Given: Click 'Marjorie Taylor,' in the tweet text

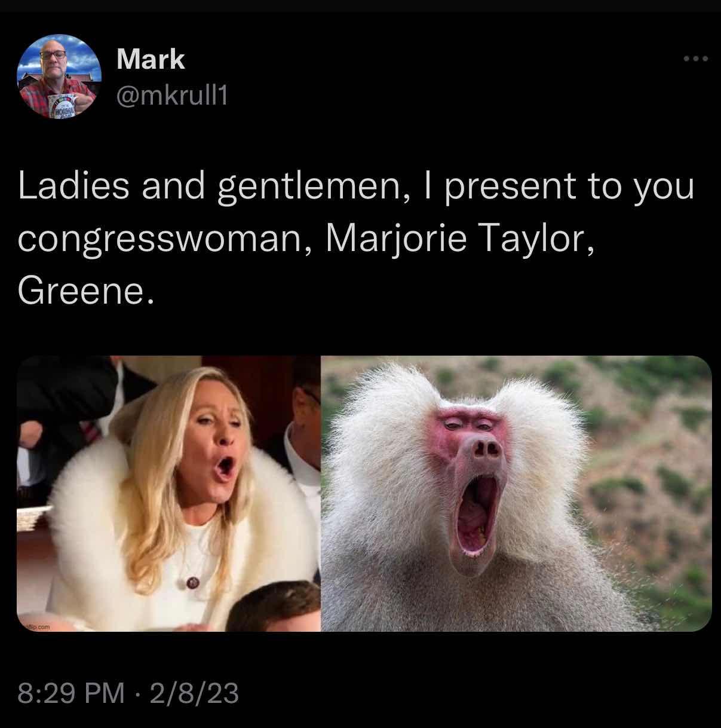Looking at the screenshot, I should [459, 240].
